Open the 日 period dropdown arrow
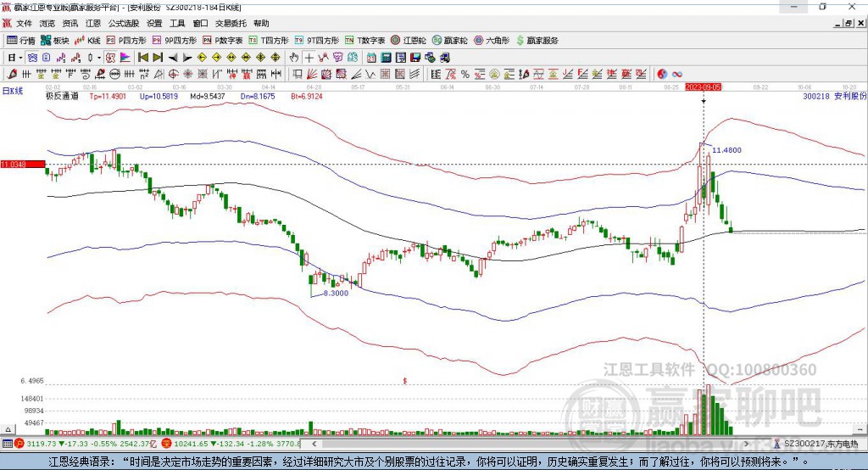This screenshot has width=868, height=470. 21,58
